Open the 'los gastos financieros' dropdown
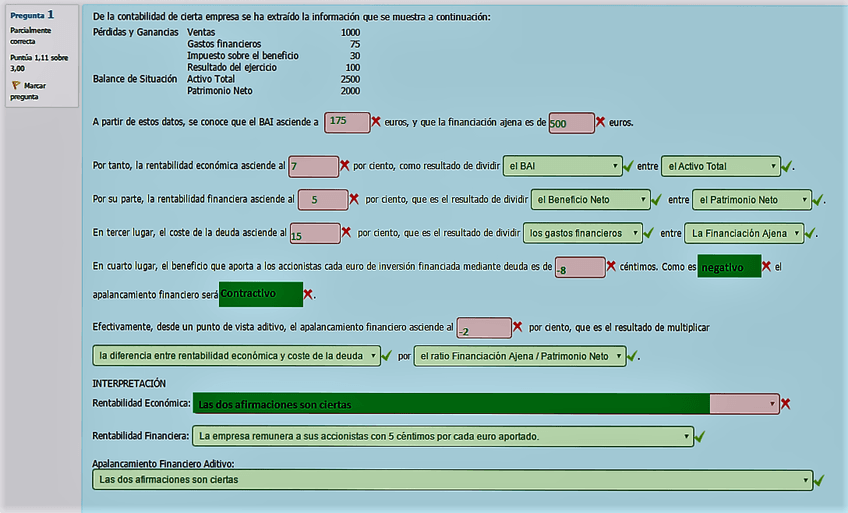The image size is (848, 513). coord(585,233)
